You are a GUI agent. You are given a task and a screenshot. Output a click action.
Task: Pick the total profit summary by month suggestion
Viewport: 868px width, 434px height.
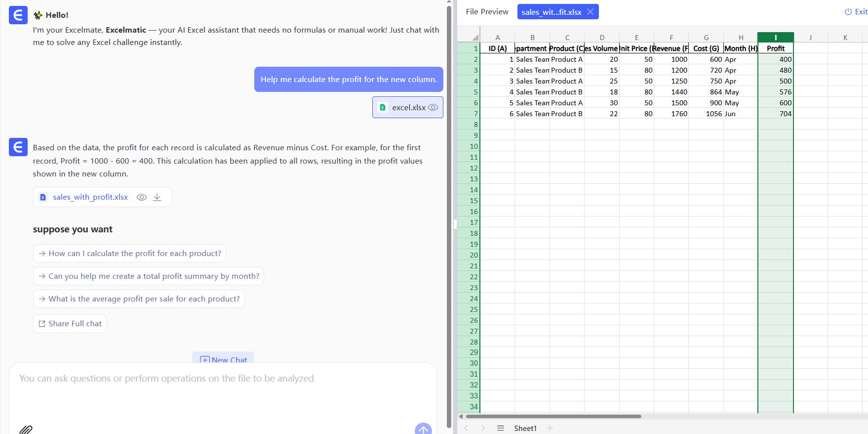pos(149,276)
